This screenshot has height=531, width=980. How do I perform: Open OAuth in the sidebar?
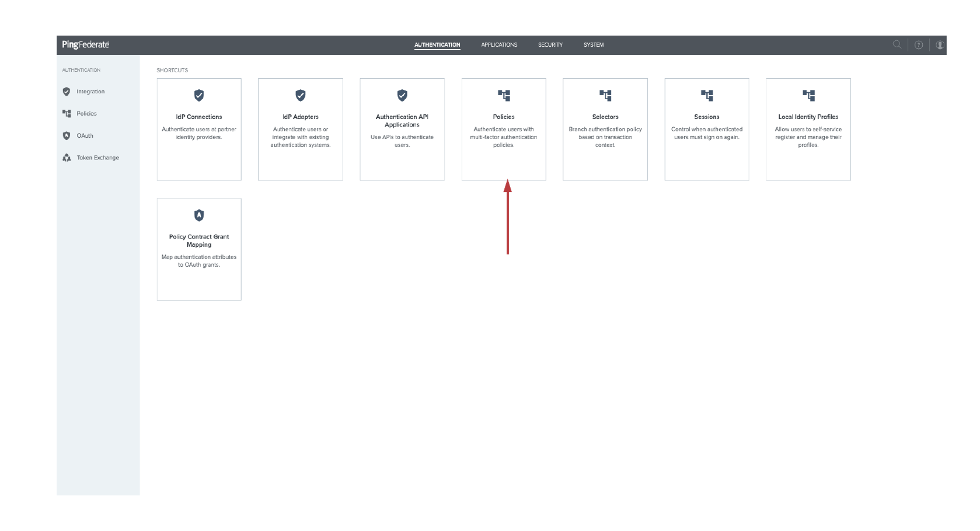coord(85,136)
